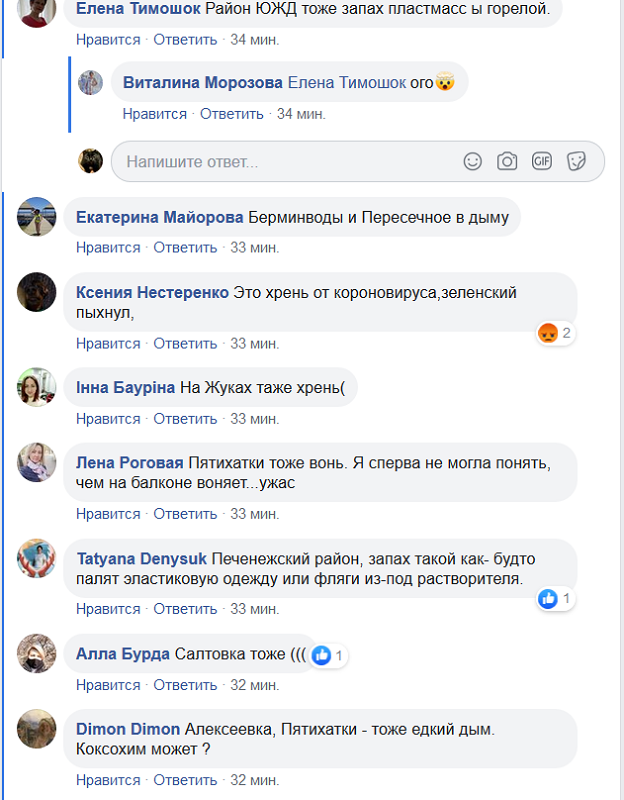The height and width of the screenshot is (800, 624).
Task: Click Dimon Dimon's avatar image
Action: coord(37,729)
